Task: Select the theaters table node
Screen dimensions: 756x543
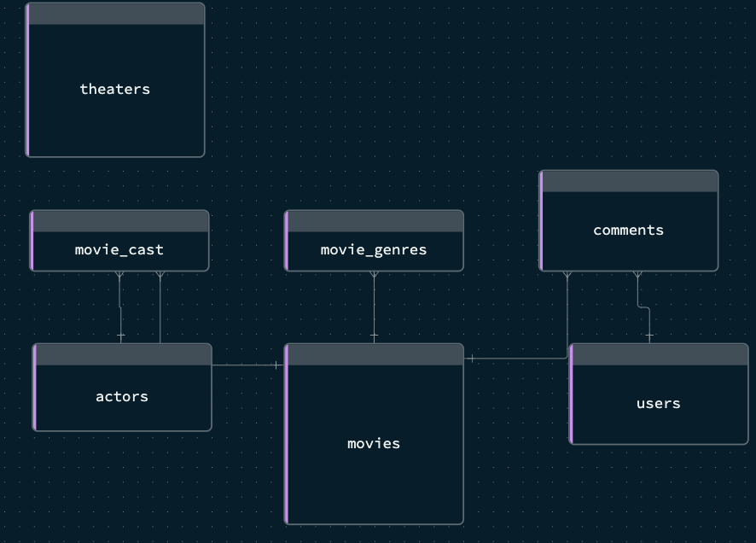Action: tap(114, 80)
